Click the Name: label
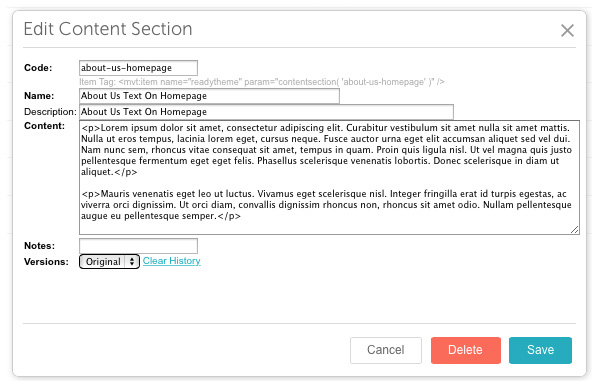 click(39, 96)
